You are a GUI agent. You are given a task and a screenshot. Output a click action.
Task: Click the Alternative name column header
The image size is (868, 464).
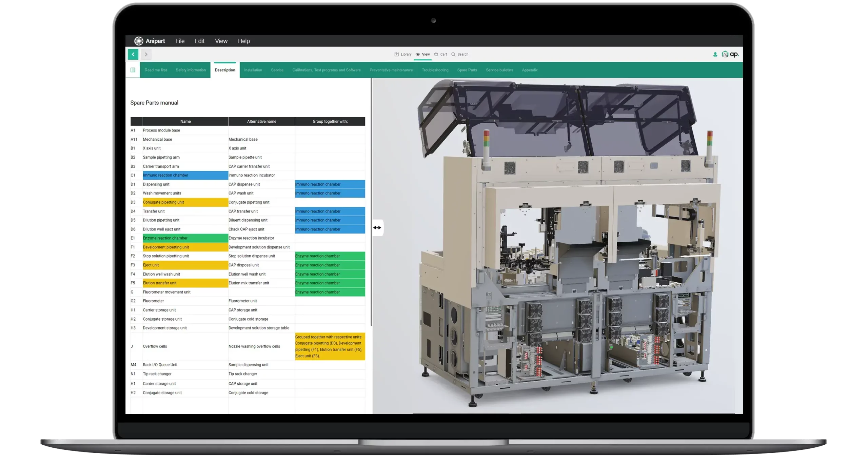click(x=261, y=121)
